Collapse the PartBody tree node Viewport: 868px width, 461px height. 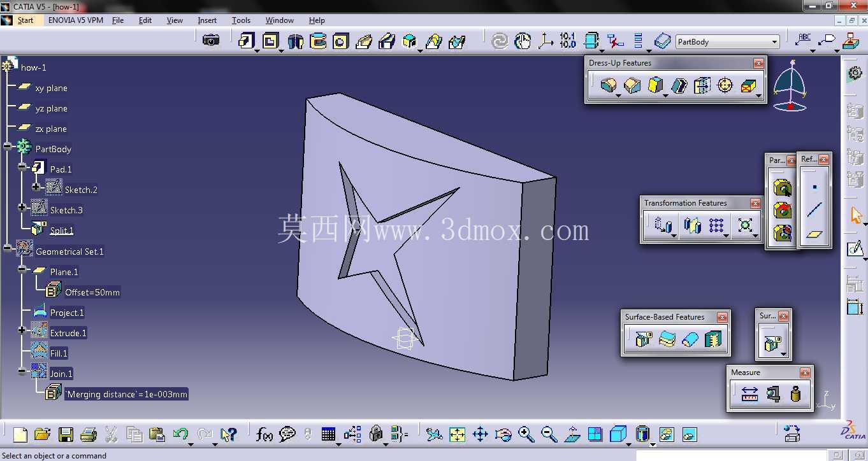pyautogui.click(x=8, y=146)
